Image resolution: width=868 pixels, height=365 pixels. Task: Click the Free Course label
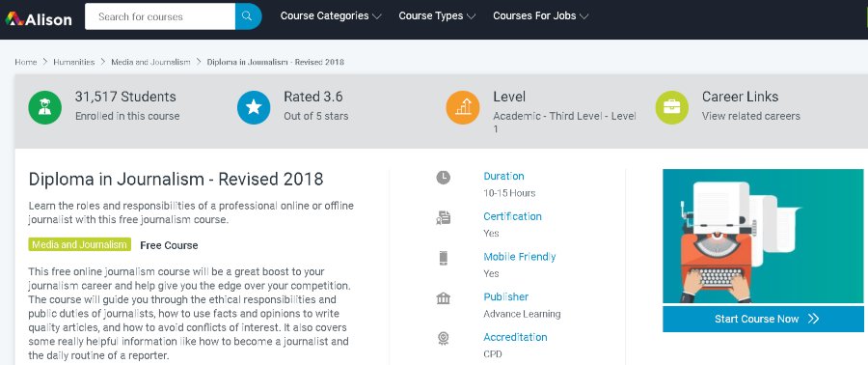click(169, 245)
